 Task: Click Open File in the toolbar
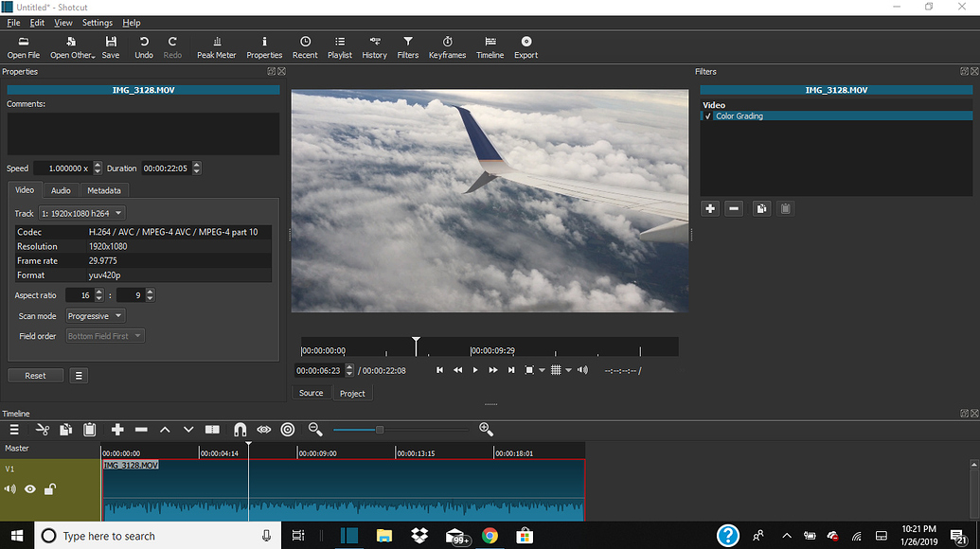23,47
